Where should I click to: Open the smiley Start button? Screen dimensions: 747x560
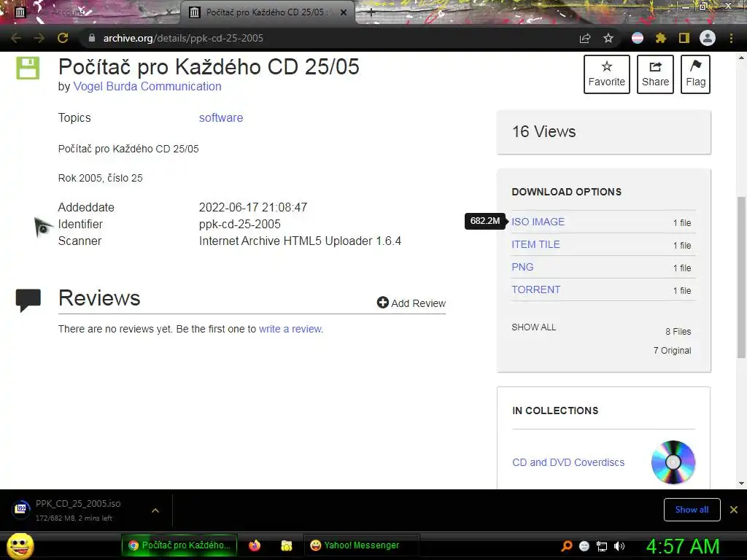point(20,545)
